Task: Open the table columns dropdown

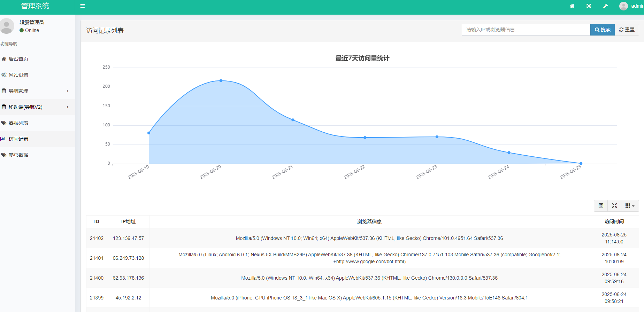Action: [x=630, y=206]
